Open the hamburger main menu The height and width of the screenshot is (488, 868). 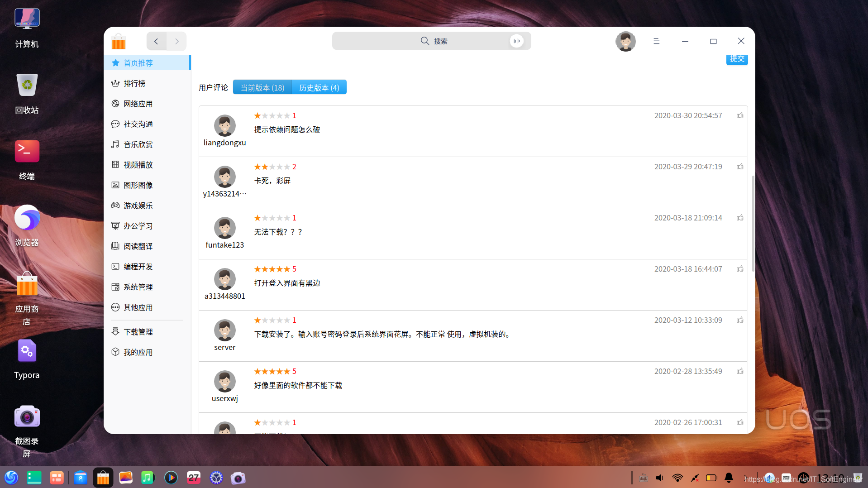point(656,41)
